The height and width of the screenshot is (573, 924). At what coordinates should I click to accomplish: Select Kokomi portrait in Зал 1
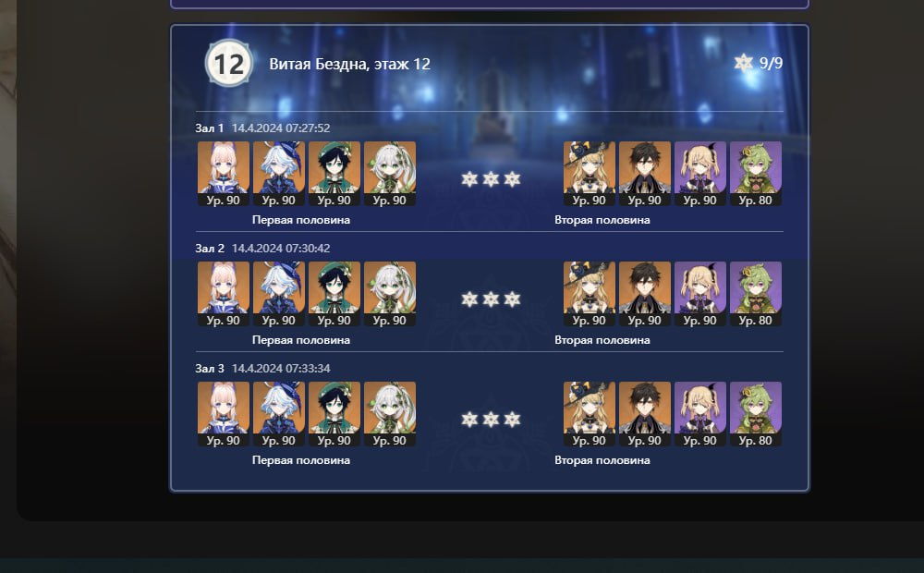coord(224,174)
